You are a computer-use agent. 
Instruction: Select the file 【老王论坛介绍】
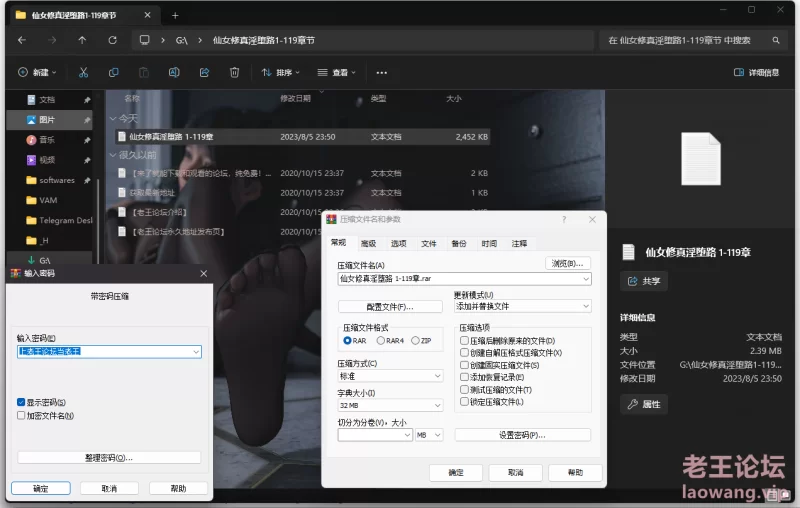[160, 212]
